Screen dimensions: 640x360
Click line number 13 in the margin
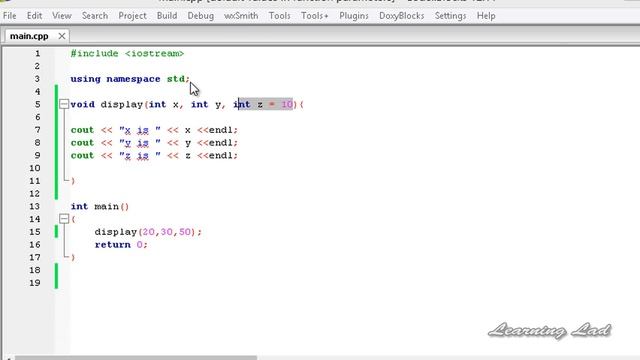point(35,206)
